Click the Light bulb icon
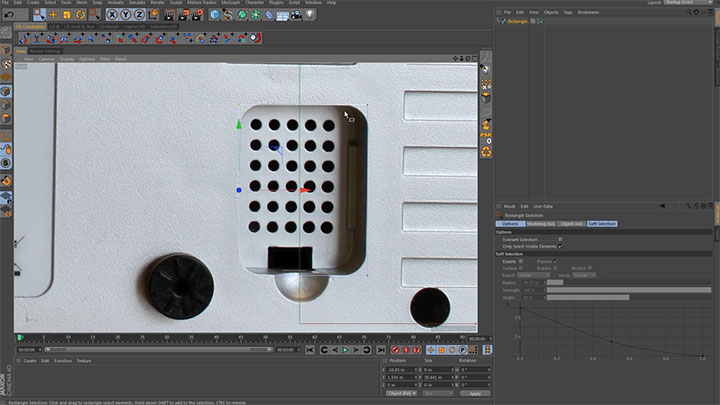 [x=310, y=14]
